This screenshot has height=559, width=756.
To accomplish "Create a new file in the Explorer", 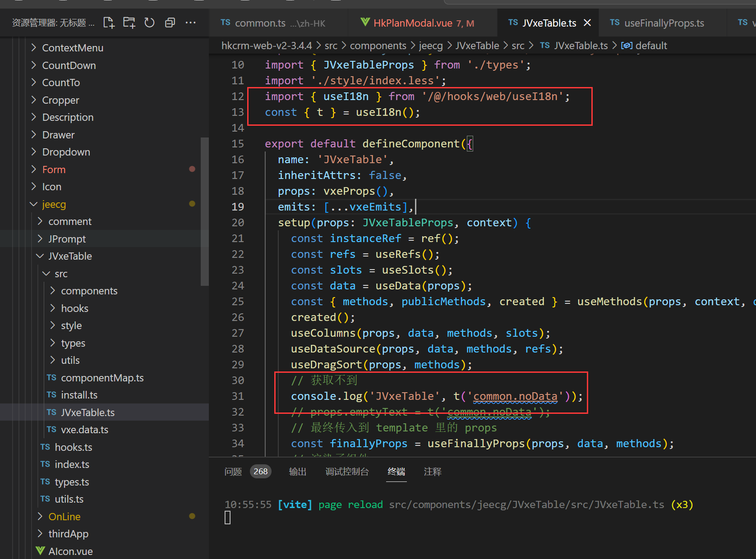I will [109, 23].
